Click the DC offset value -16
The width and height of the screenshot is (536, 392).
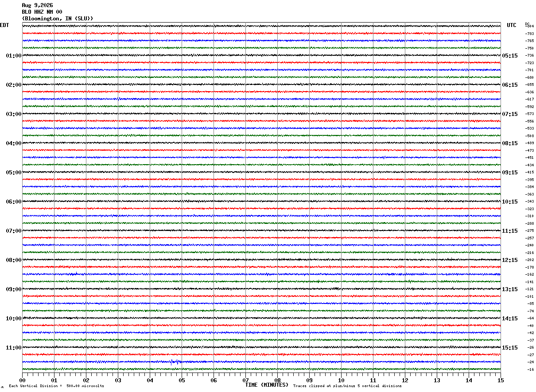(530, 369)
